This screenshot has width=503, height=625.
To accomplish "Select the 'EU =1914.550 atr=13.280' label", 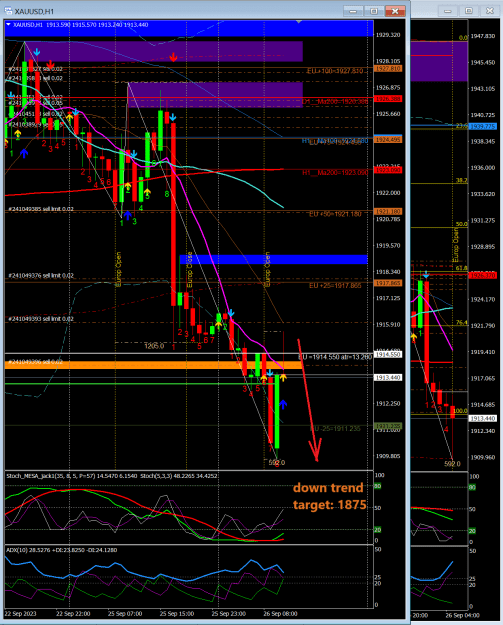I will click(335, 357).
